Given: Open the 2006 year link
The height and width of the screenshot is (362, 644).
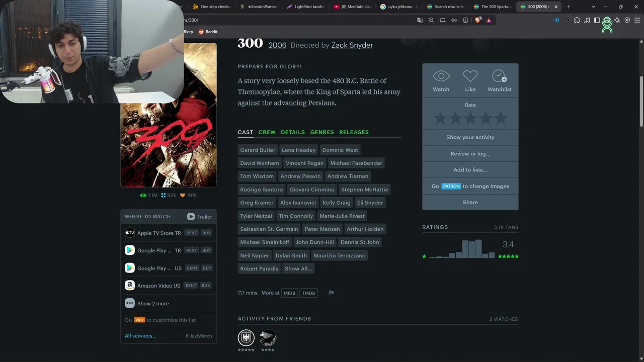Looking at the screenshot, I should pos(277,45).
